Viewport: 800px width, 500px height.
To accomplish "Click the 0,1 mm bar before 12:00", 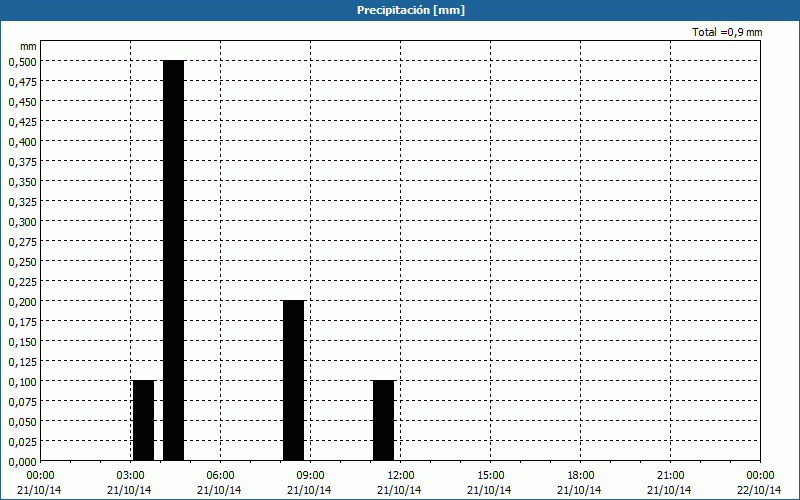I will pos(383,420).
